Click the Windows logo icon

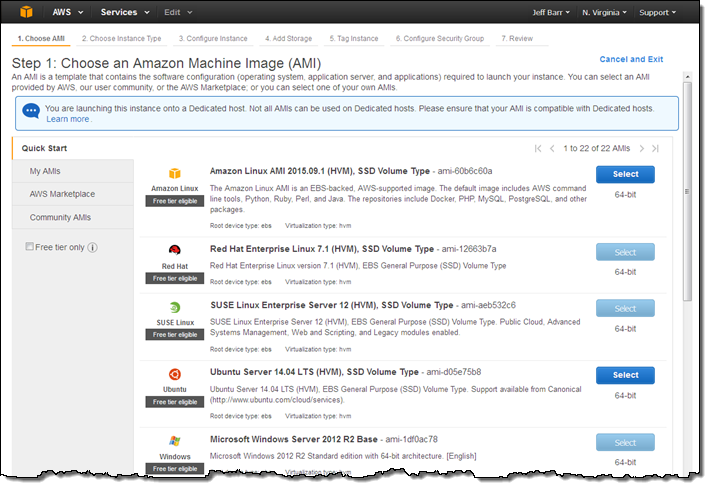(174, 440)
